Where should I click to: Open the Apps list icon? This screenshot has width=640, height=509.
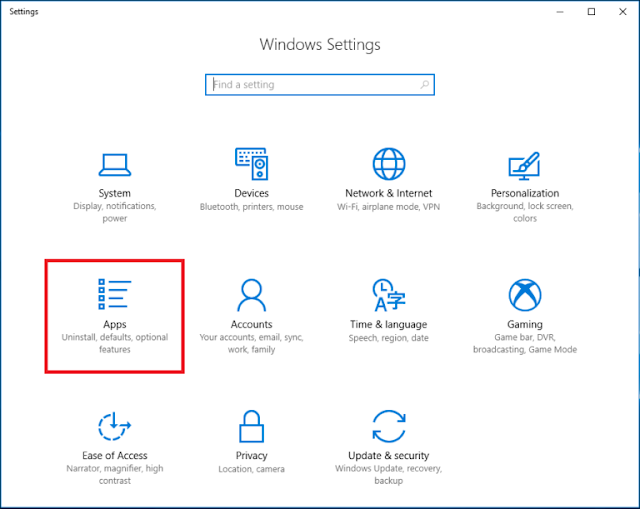click(x=115, y=294)
